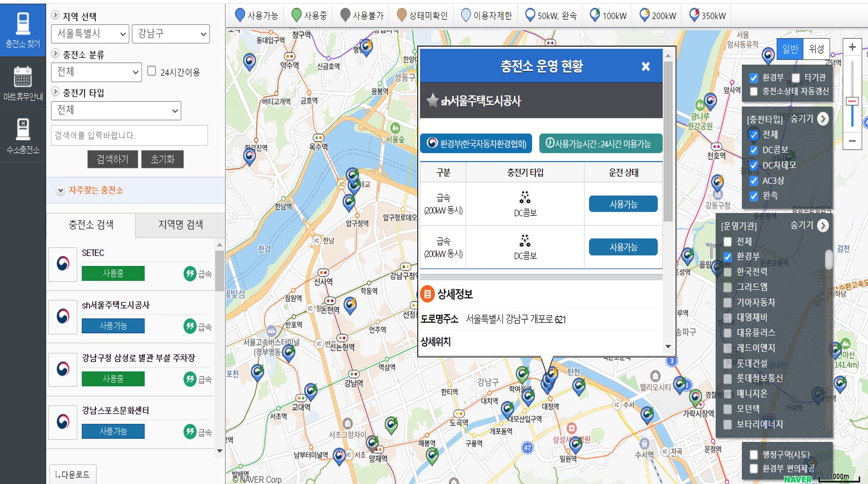The height and width of the screenshot is (484, 868).
Task: Enable 충전소상태 자동갱신 checkbox
Action: coord(754,92)
